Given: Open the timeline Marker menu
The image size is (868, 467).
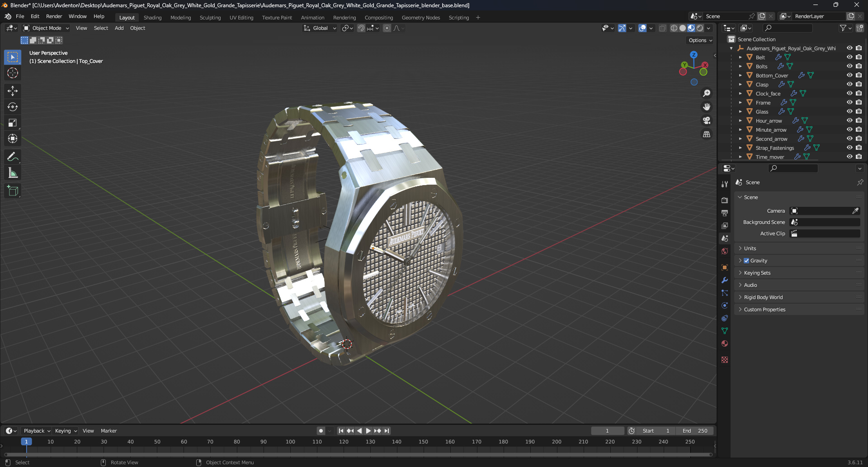Looking at the screenshot, I should [x=108, y=431].
